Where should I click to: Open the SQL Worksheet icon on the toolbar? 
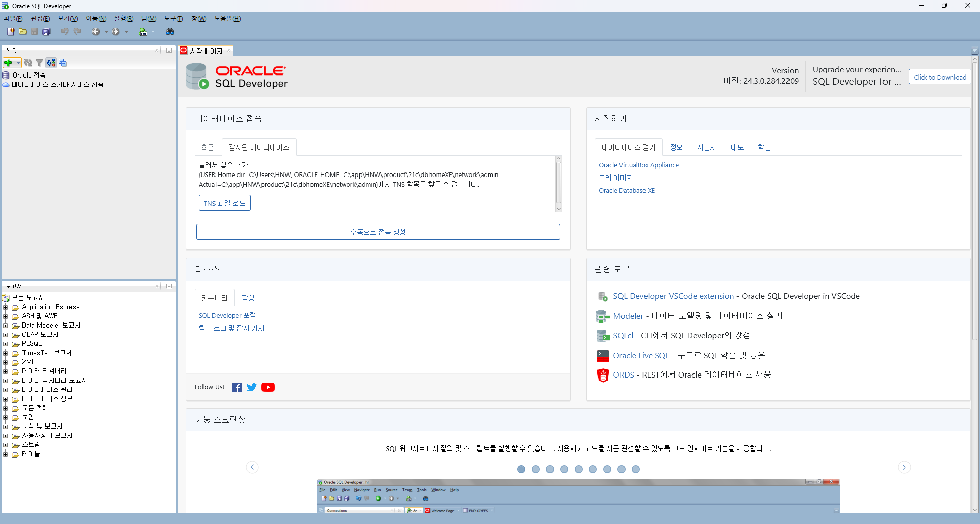click(143, 31)
